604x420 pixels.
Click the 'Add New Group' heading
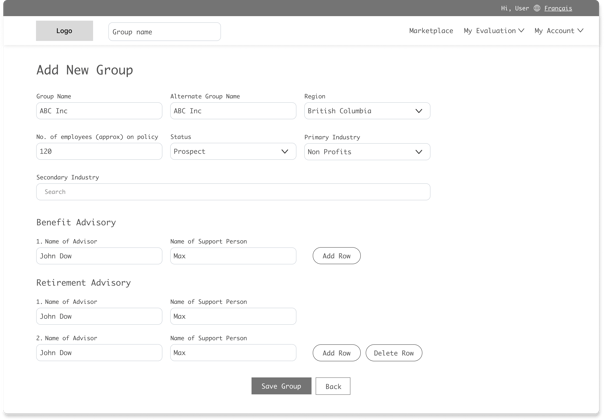[x=85, y=70]
